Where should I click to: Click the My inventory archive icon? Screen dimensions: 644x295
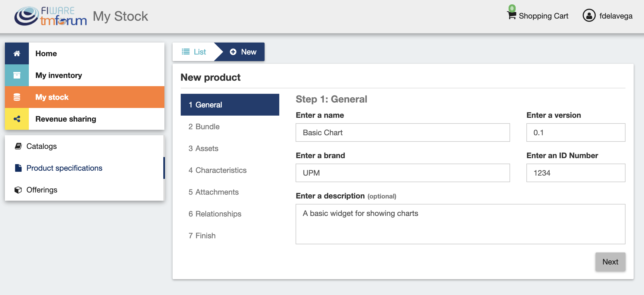click(17, 75)
